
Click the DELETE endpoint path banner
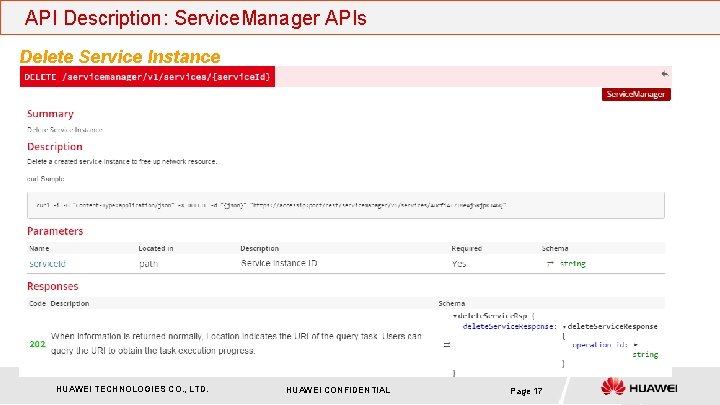(x=147, y=76)
